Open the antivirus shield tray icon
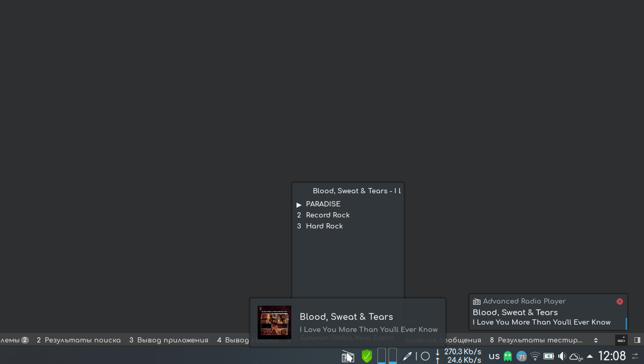 coord(366,356)
